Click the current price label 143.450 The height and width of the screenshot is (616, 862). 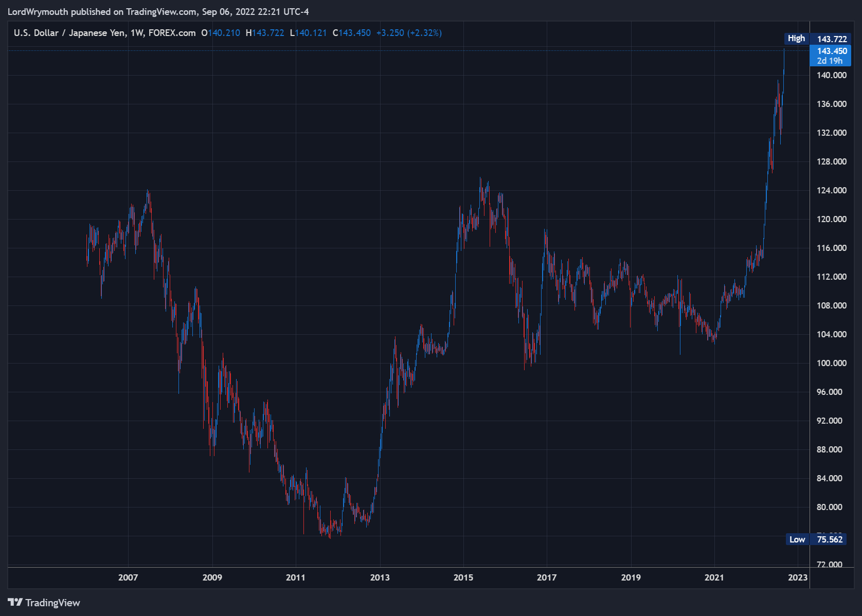pos(832,51)
